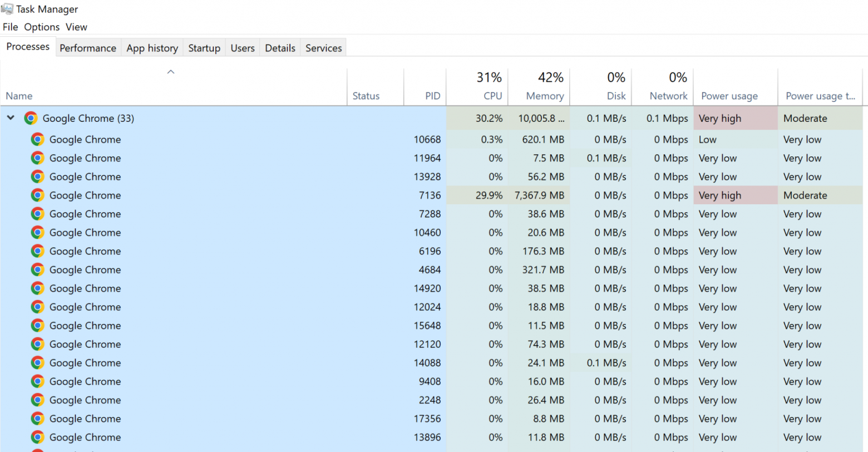The width and height of the screenshot is (868, 452).
Task: Click the 56.2 MB memory cell
Action: click(x=539, y=176)
